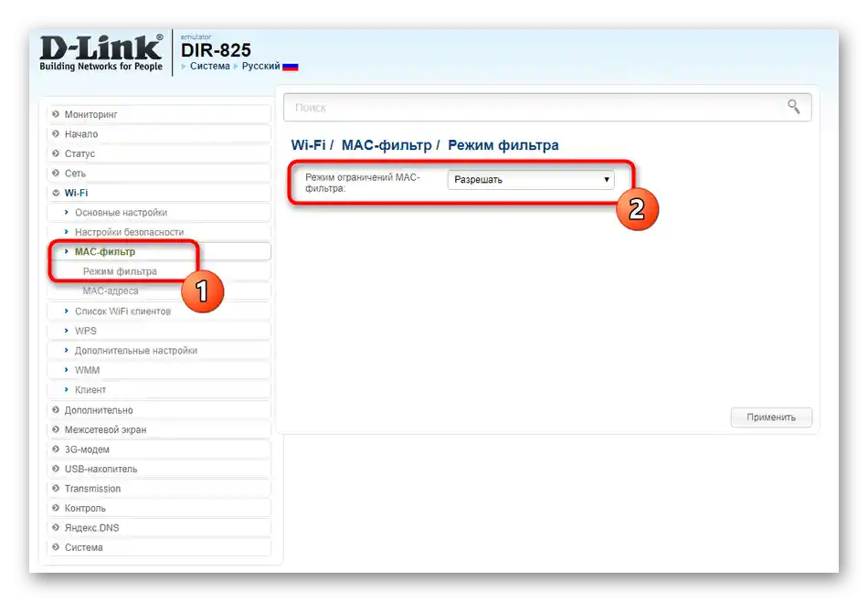Viewport: 868px width, 602px height.
Task: Click the bullet icon beside Сеть
Action: [56, 174]
